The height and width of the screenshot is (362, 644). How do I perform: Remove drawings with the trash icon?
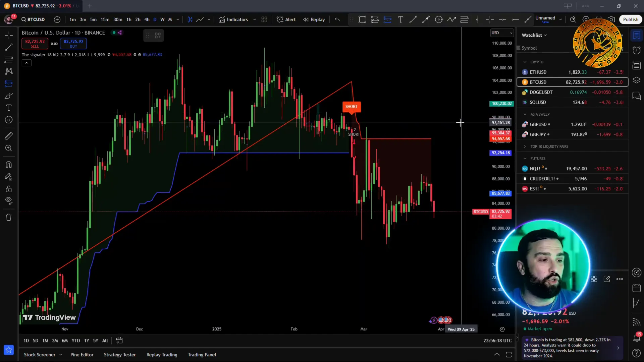point(9,217)
